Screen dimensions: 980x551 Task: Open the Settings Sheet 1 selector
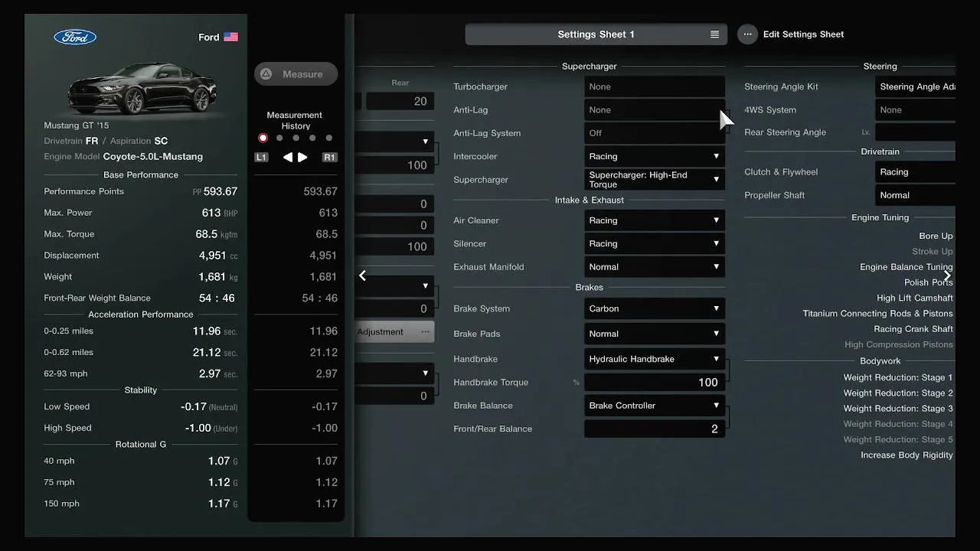pyautogui.click(x=596, y=34)
